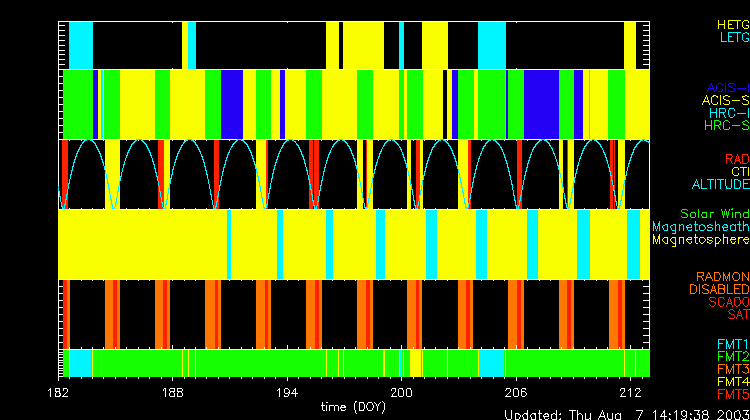750x420 pixels.
Task: Select the 200 tick label on time axis
Action: coord(401,394)
